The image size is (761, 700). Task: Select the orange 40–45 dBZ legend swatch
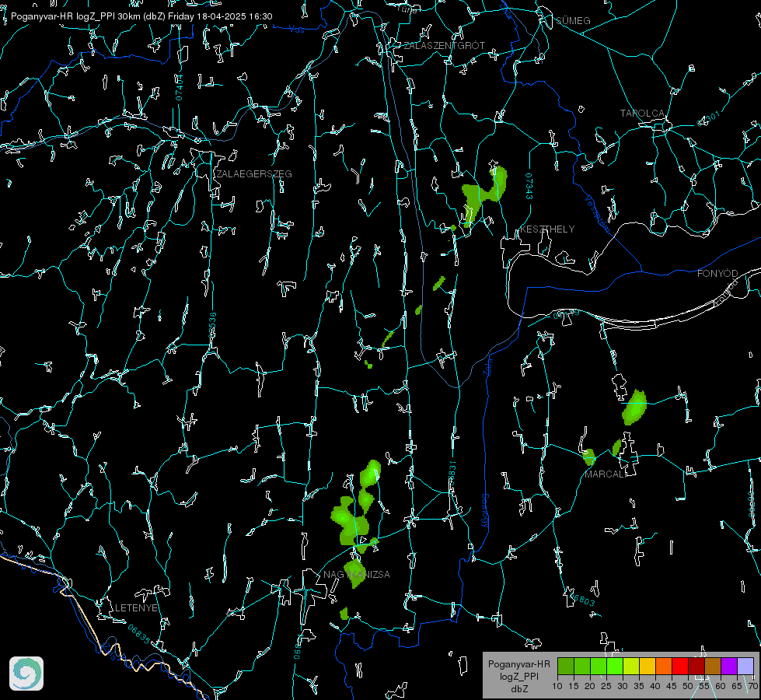pyautogui.click(x=664, y=666)
